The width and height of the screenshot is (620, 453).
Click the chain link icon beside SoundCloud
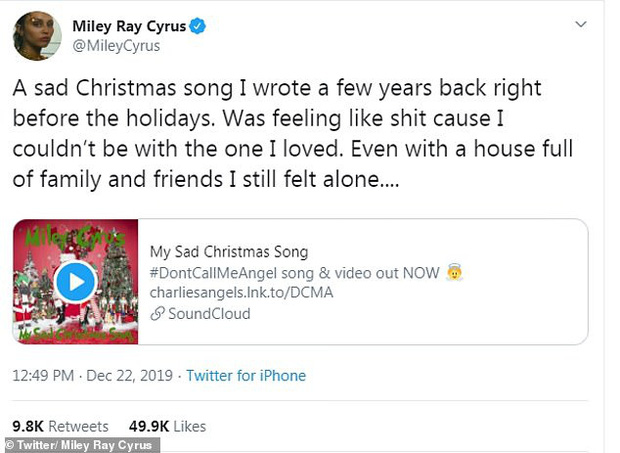156,314
